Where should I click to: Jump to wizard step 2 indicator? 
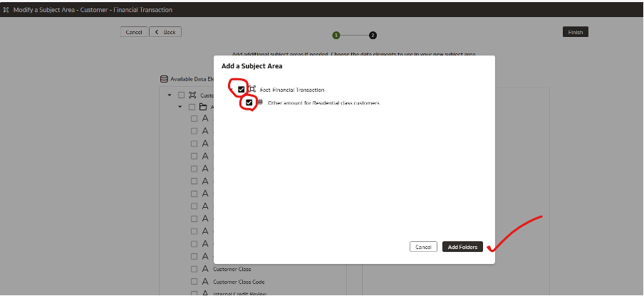click(373, 35)
